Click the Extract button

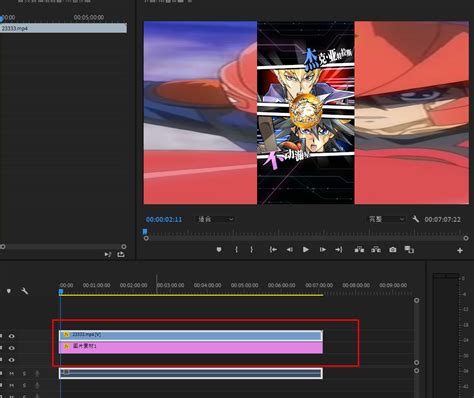point(376,250)
